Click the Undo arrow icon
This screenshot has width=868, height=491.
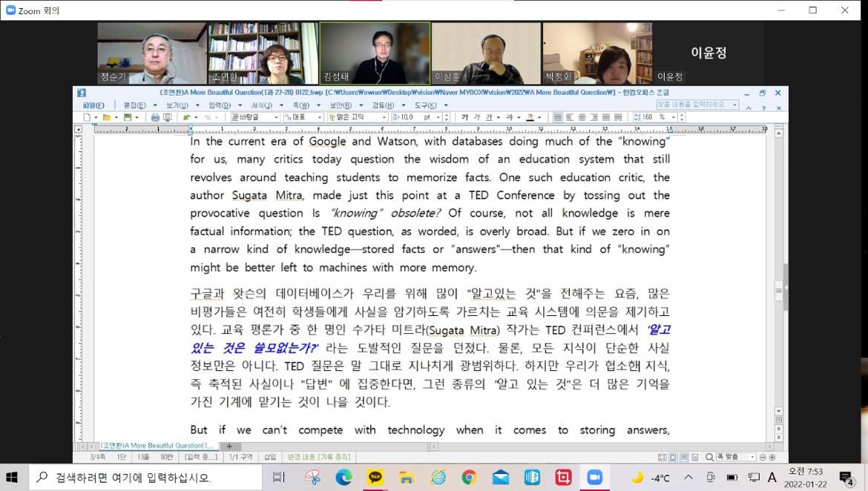(x=187, y=117)
